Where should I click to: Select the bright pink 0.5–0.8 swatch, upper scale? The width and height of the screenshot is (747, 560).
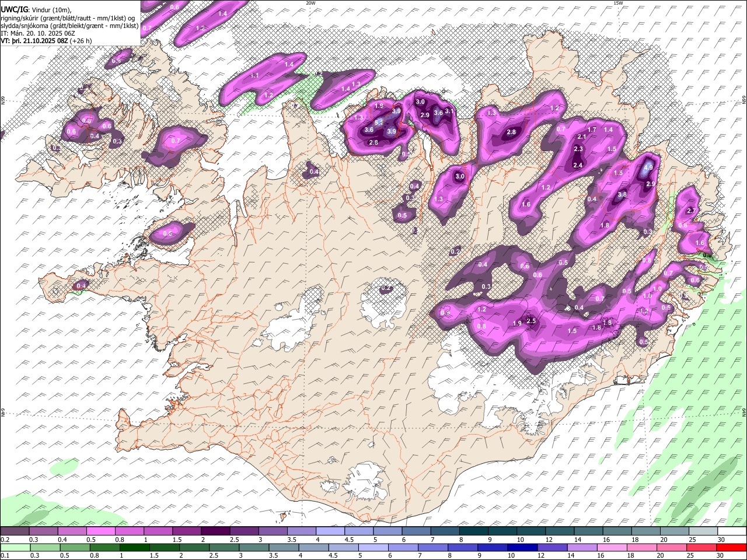pyautogui.click(x=100, y=531)
